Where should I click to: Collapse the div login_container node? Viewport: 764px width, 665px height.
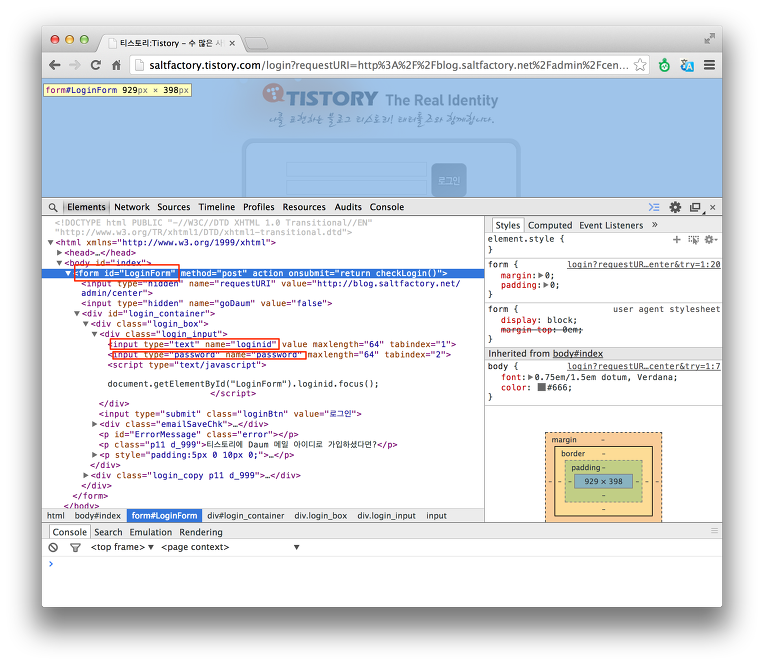pyautogui.click(x=77, y=314)
